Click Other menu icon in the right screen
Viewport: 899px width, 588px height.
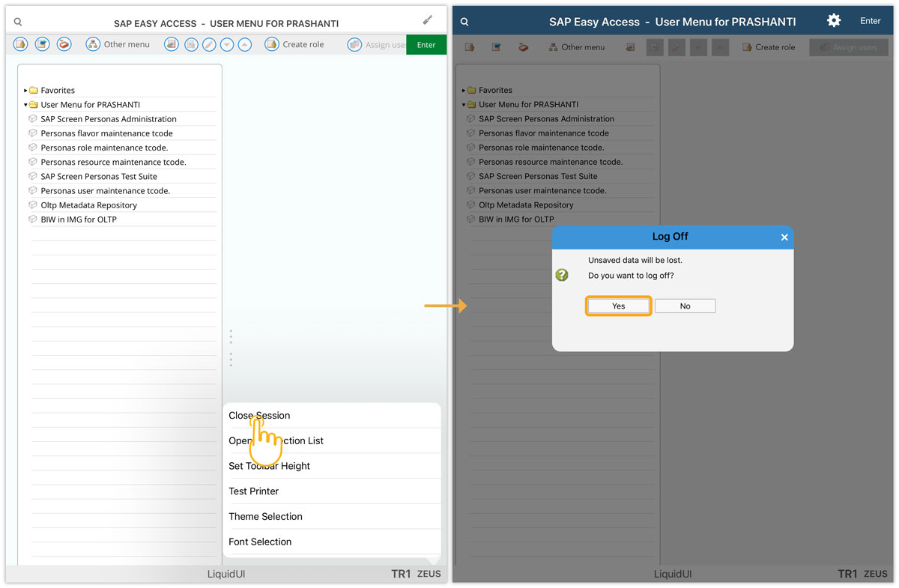point(553,47)
